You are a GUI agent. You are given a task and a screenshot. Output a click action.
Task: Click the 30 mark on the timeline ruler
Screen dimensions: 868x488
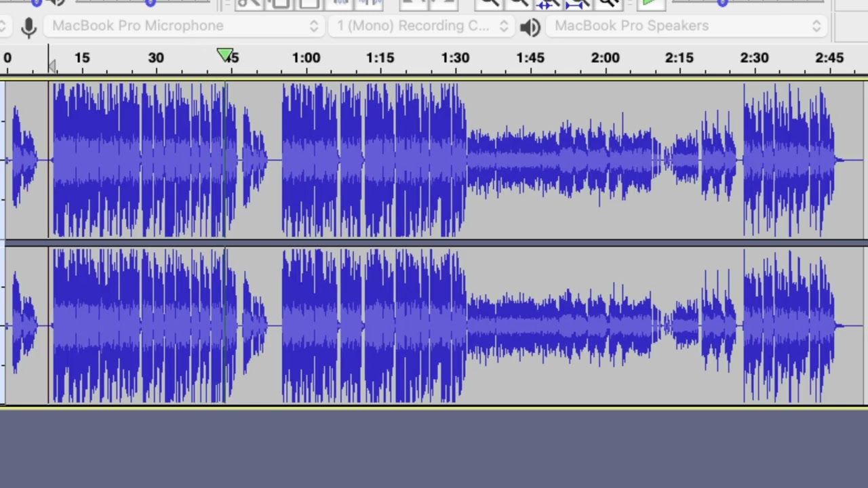tap(156, 58)
